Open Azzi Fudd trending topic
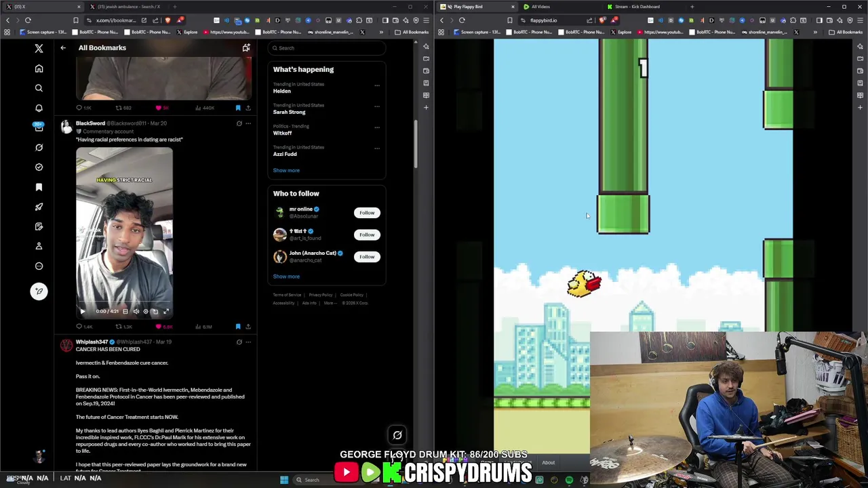Image resolution: width=868 pixels, height=488 pixels. 285,154
